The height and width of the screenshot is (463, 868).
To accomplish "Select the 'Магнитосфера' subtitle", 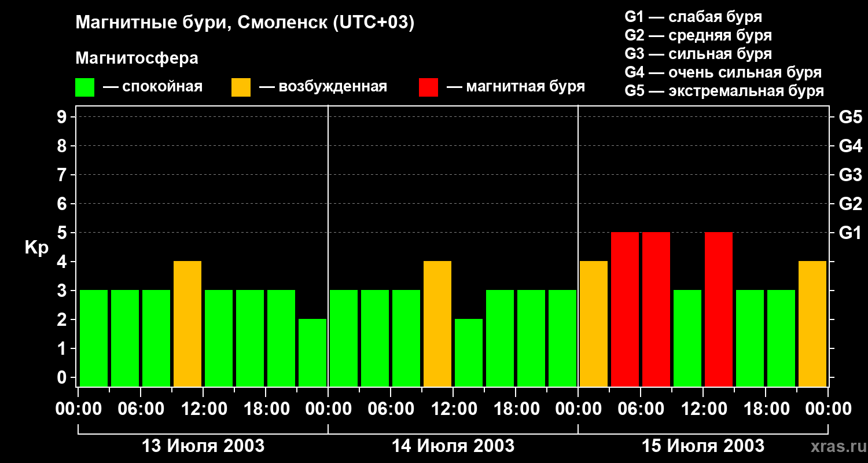I will pos(137,58).
